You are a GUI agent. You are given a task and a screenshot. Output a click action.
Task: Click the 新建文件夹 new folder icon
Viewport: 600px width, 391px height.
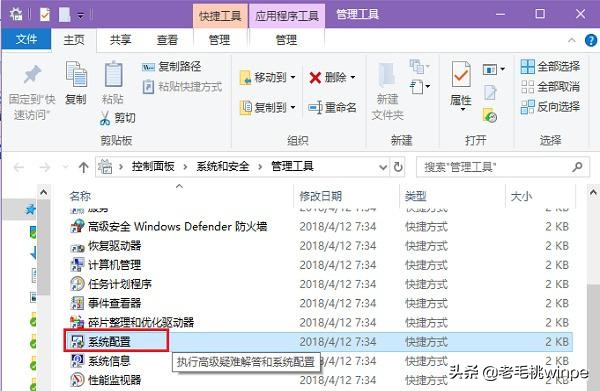coord(387,75)
